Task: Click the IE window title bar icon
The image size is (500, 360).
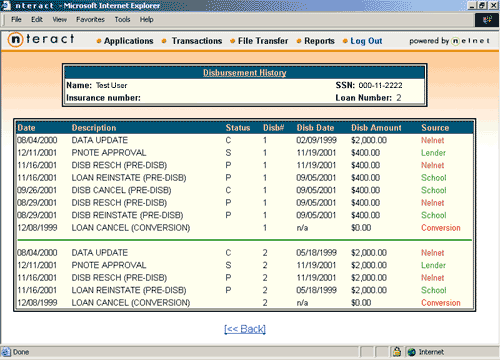Action: click(6, 6)
